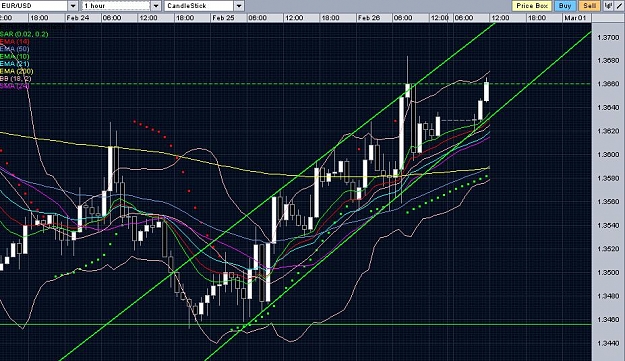This screenshot has height=361, width=625.
Task: Click the Mar 01 date on time axis
Action: coord(575,18)
